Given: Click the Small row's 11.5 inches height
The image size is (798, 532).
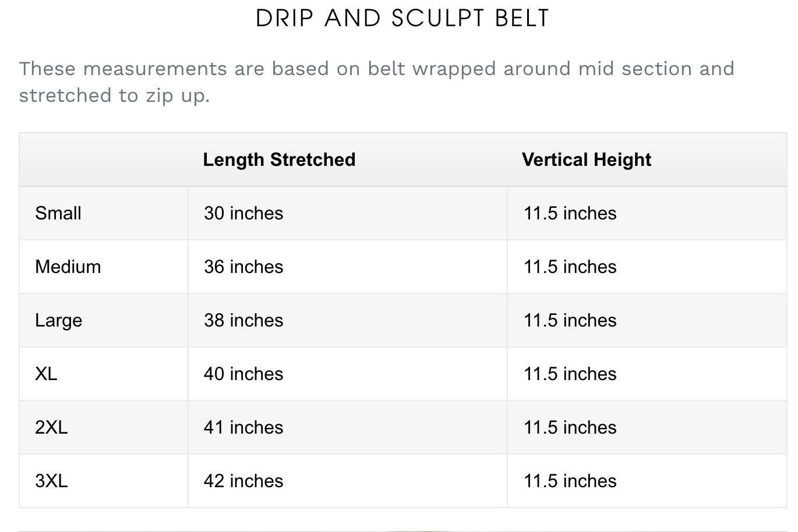Looking at the screenshot, I should [570, 213].
